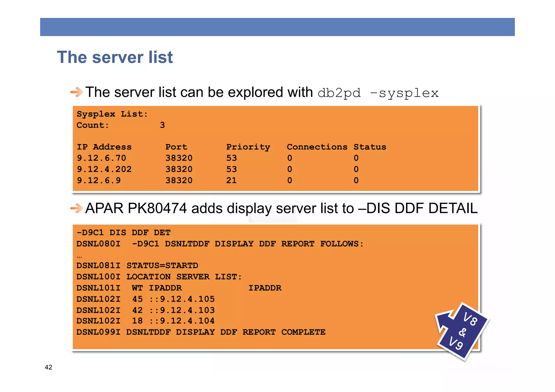Click priority 53 in the 9.12.6.70 row
This screenshot has height=392, width=555.
click(x=232, y=158)
